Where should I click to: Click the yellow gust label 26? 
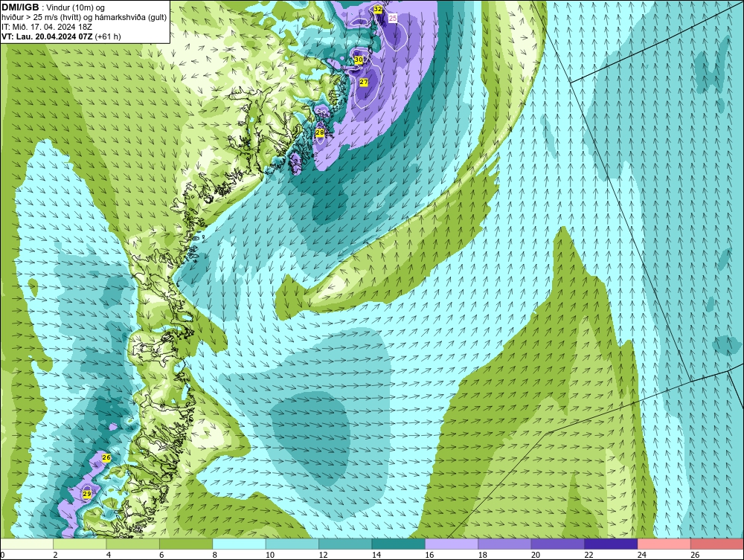pos(106,457)
